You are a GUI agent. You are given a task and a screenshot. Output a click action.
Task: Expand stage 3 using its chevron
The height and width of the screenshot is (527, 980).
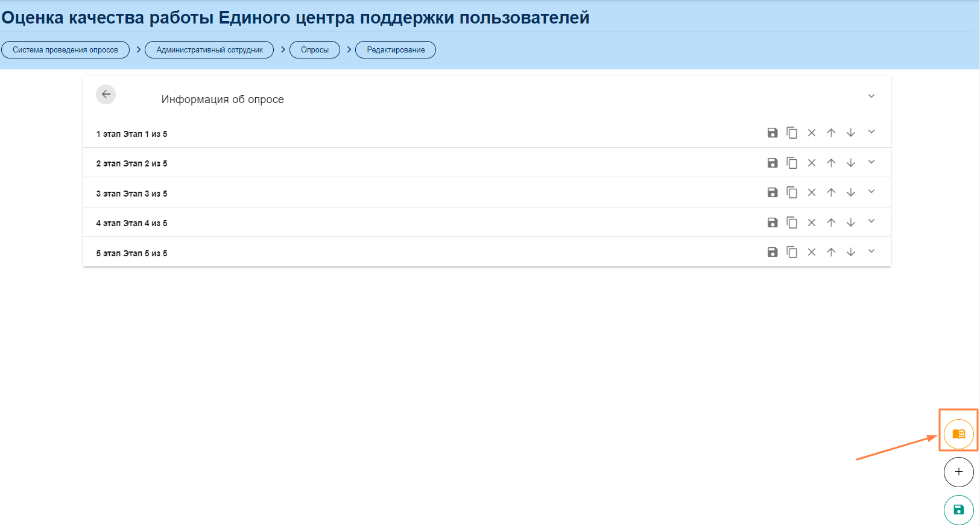coord(871,192)
